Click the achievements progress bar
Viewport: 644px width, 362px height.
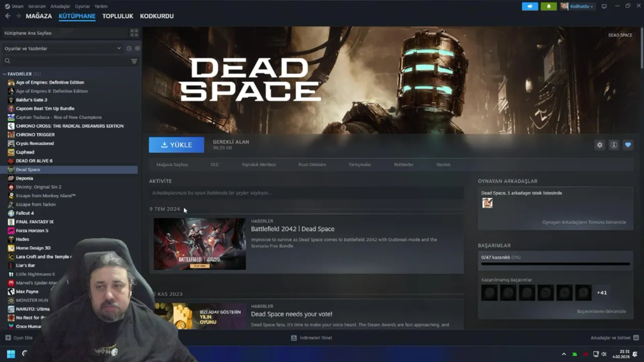point(555,263)
